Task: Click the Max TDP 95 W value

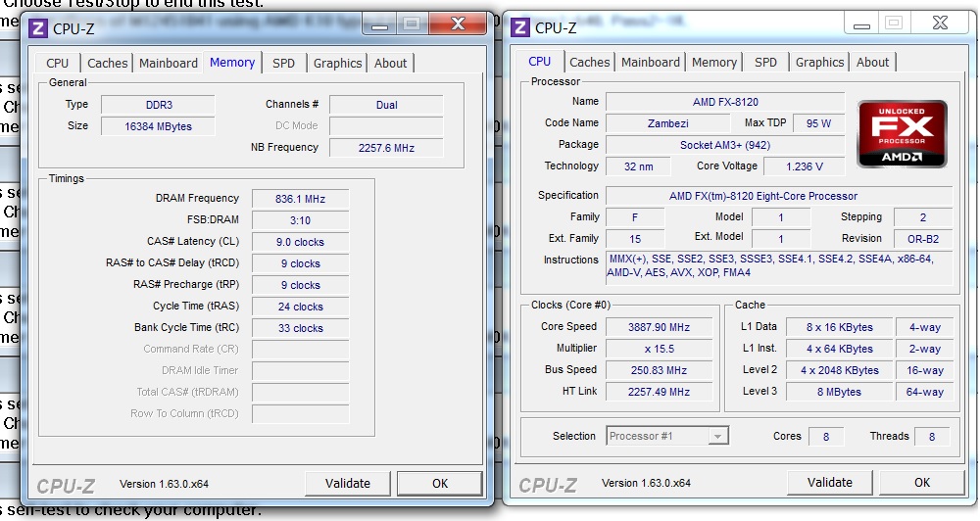Action: (x=818, y=123)
